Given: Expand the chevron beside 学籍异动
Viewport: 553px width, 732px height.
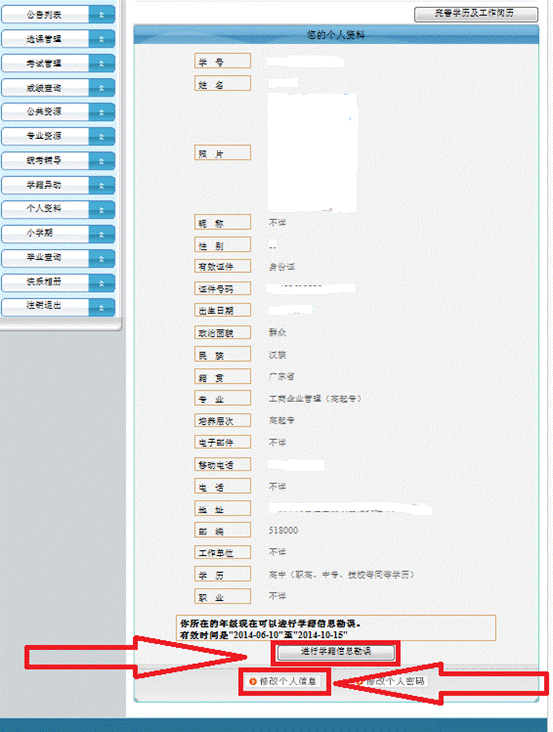Looking at the screenshot, I should (x=102, y=185).
